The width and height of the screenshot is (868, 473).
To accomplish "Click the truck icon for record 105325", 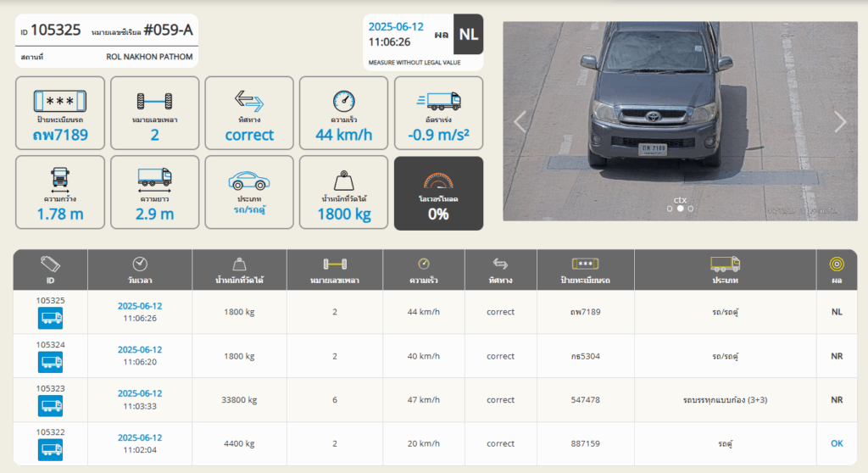I will pos(50,318).
